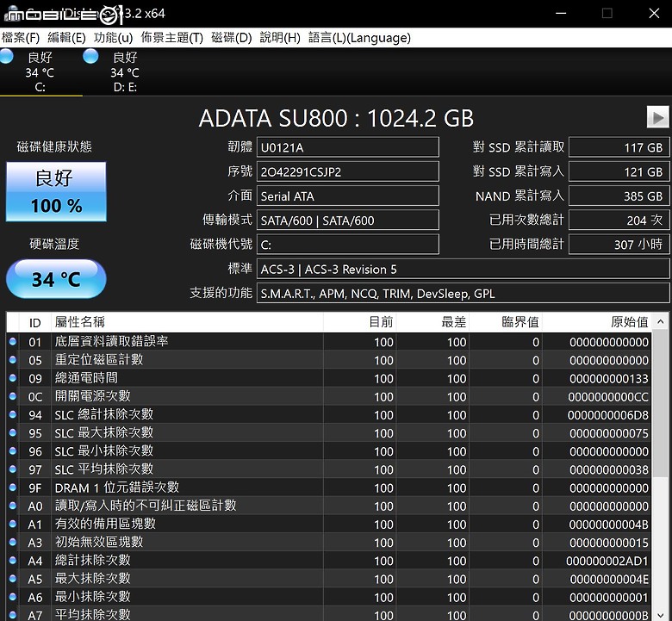Click the NAND writes value 385 GB
Viewport: 672px width, 621px height.
619,196
